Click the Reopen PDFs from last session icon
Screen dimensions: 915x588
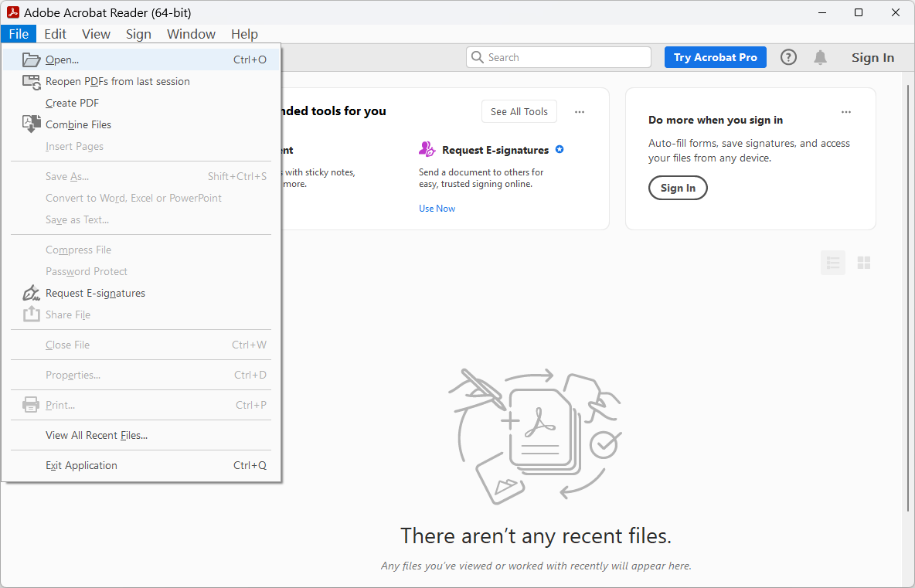tap(31, 81)
